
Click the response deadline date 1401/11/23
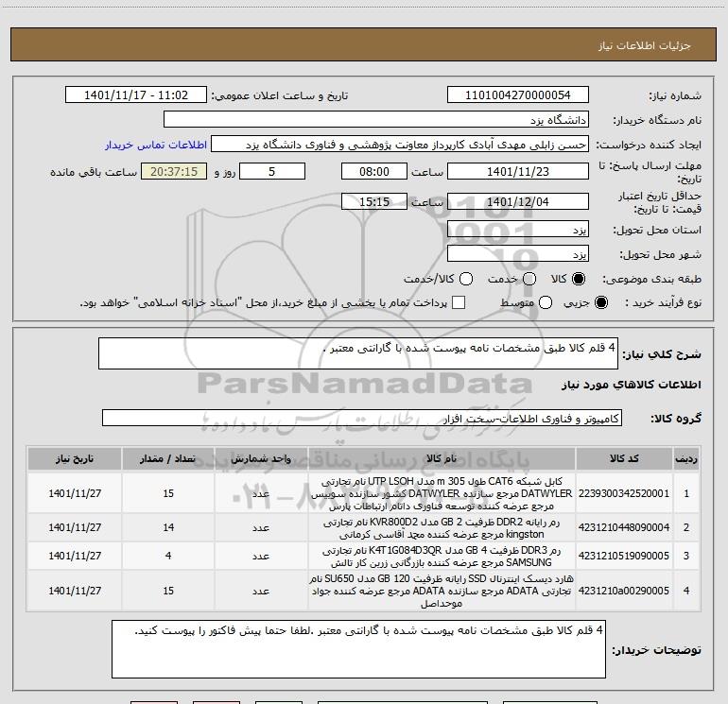point(518,171)
